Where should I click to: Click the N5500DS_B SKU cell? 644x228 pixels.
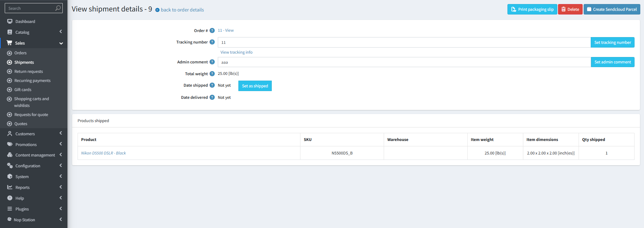tap(342, 153)
